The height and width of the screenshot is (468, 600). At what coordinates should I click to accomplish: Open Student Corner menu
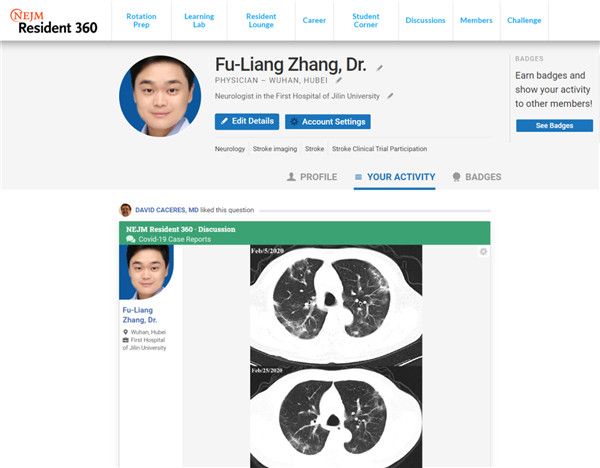pos(366,20)
